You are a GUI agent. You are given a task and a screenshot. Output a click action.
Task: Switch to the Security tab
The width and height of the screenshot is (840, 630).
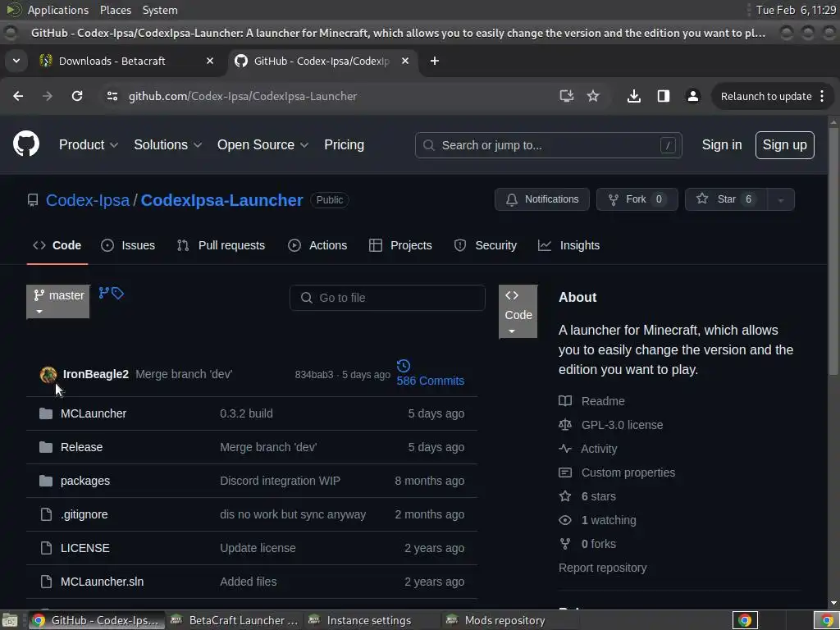tap(486, 245)
